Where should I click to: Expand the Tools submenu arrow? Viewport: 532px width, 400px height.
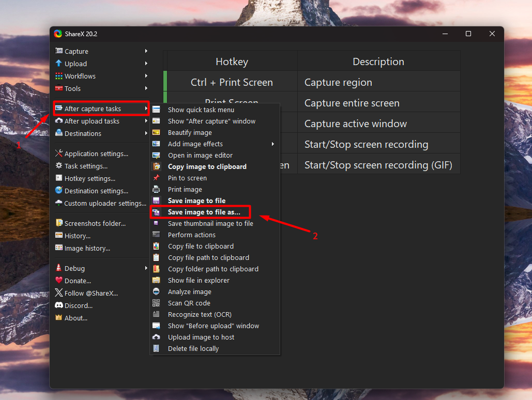click(x=146, y=88)
